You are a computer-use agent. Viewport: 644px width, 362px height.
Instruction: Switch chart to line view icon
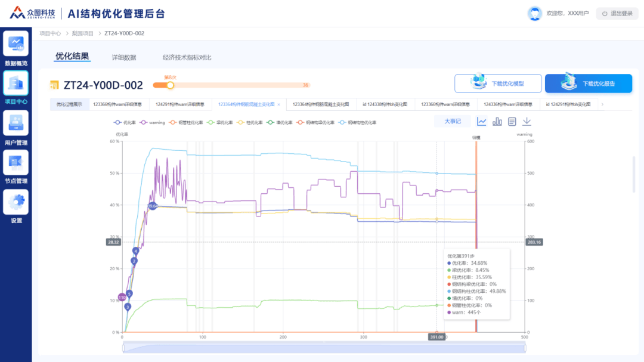pos(482,122)
